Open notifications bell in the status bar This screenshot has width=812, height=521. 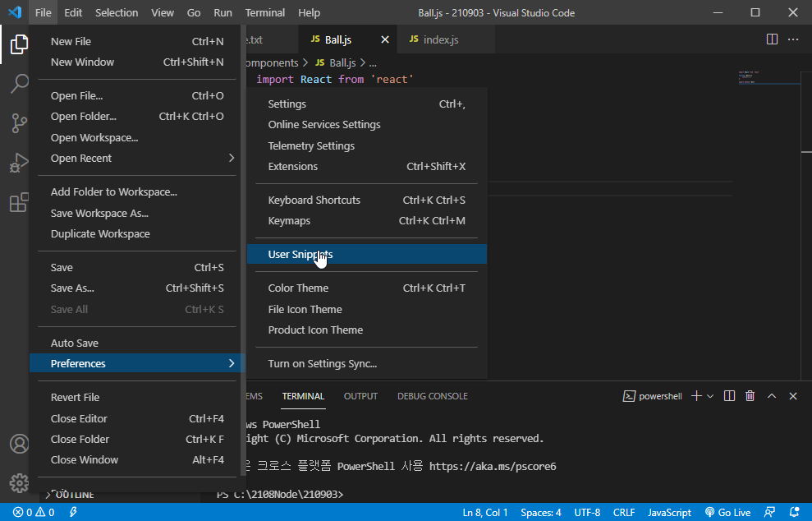tap(794, 512)
